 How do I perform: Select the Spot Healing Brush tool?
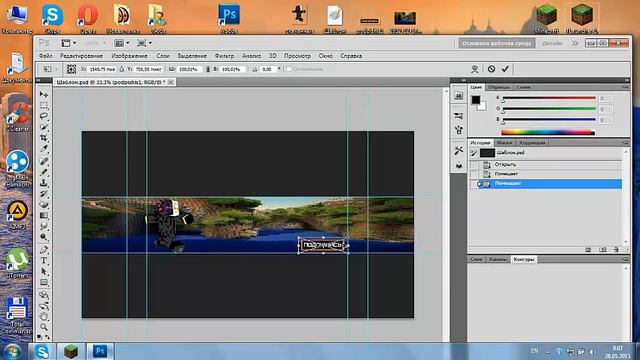coord(44,162)
